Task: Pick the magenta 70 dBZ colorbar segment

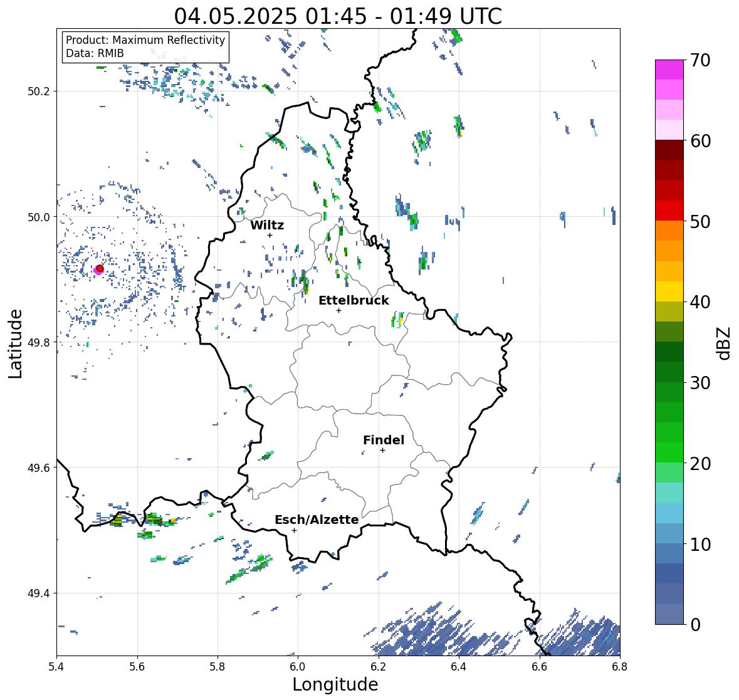Action: tap(669, 70)
